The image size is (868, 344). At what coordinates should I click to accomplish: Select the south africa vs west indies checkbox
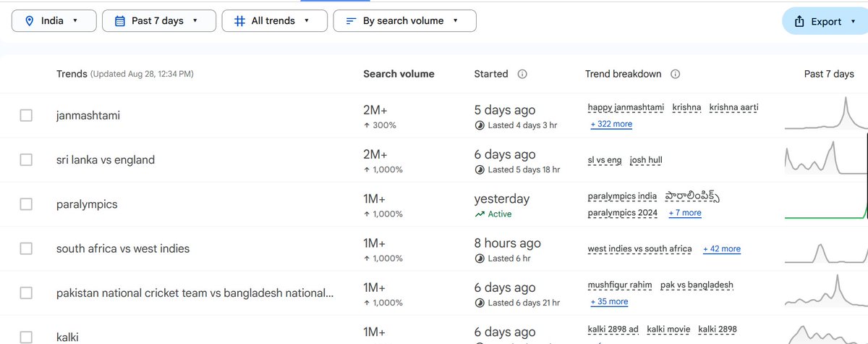pos(26,248)
